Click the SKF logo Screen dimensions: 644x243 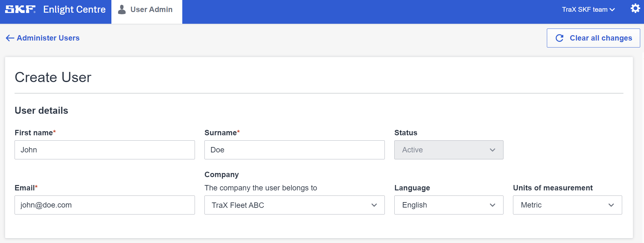(x=20, y=9)
